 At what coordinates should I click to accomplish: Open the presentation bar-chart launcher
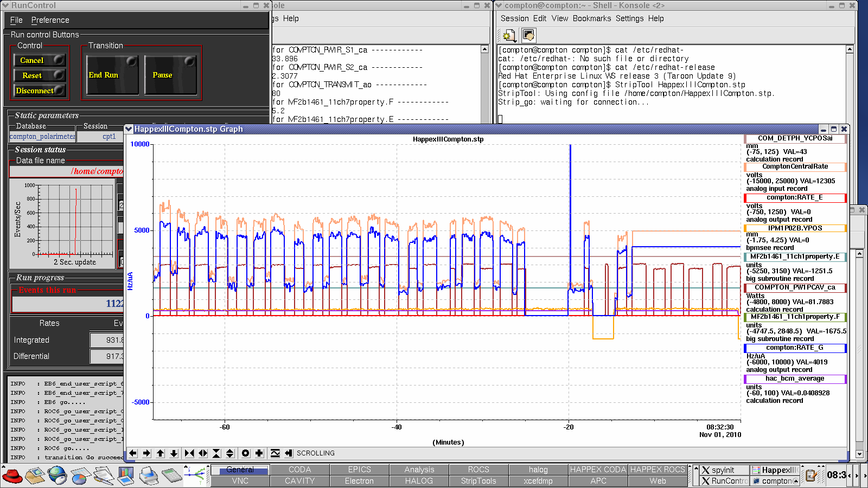point(126,476)
